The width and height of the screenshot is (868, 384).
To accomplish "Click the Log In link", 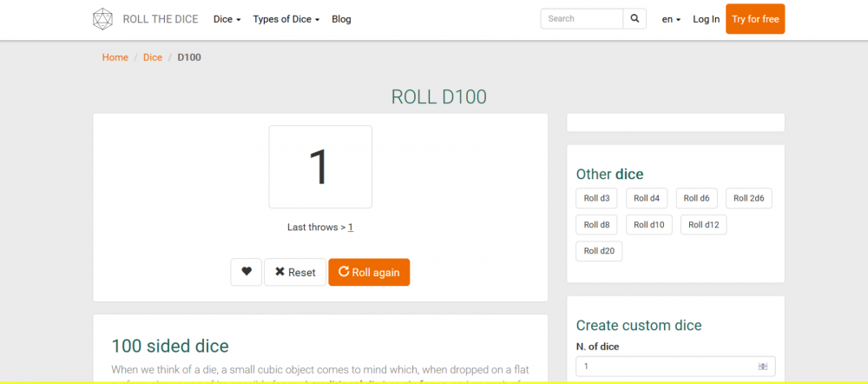I will [706, 19].
